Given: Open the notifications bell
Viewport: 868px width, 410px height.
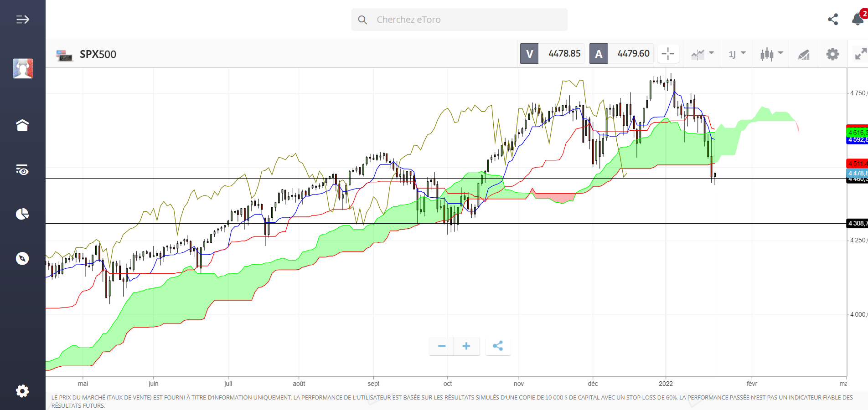Looking at the screenshot, I should click(858, 19).
